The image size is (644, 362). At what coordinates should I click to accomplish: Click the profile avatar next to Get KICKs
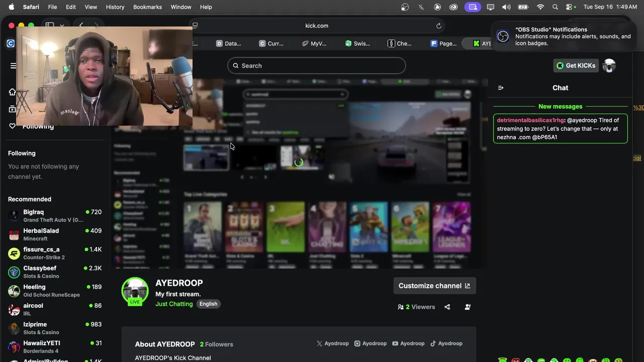(609, 65)
